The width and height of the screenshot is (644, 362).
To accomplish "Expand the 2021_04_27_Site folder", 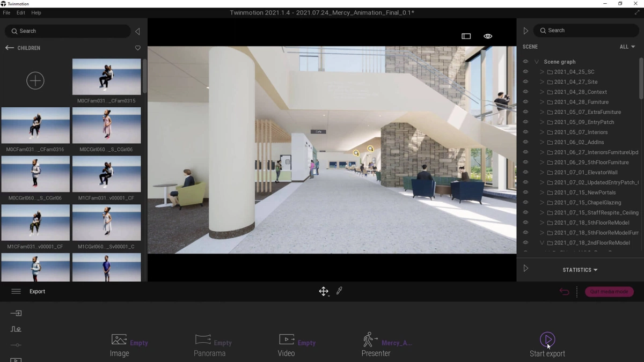I will 542,82.
